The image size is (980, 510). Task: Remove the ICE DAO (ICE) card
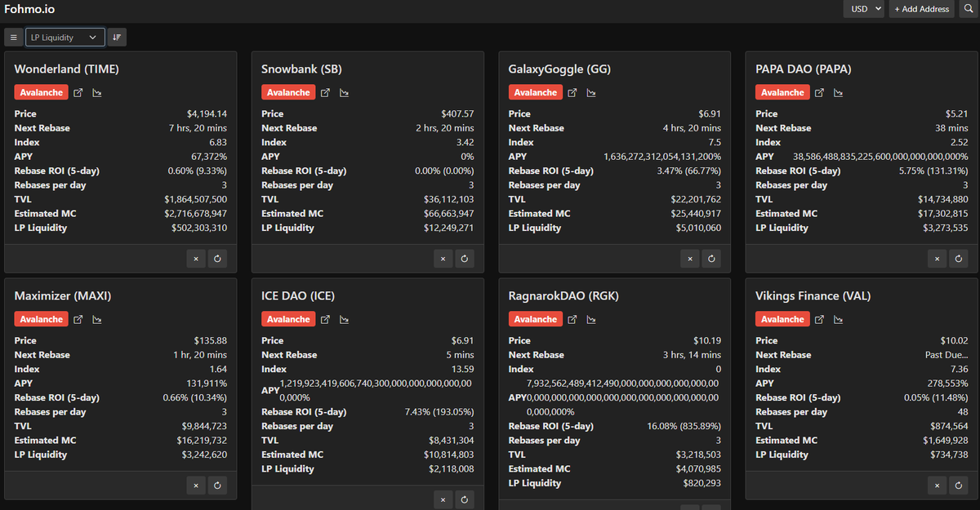443,499
